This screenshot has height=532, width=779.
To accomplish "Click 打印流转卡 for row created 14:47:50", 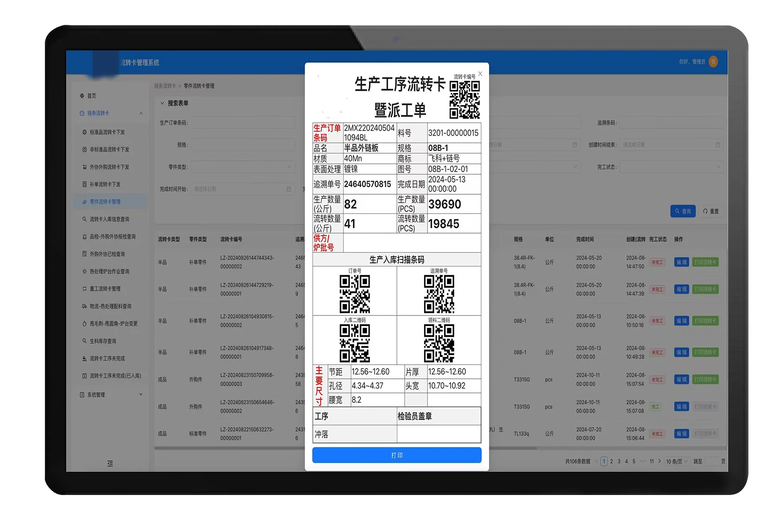I will pos(705,262).
